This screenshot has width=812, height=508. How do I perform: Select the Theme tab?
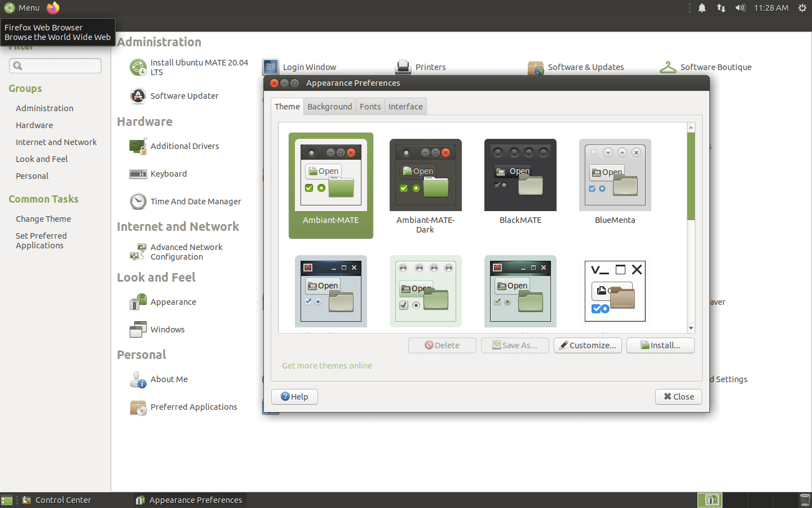coord(287,107)
